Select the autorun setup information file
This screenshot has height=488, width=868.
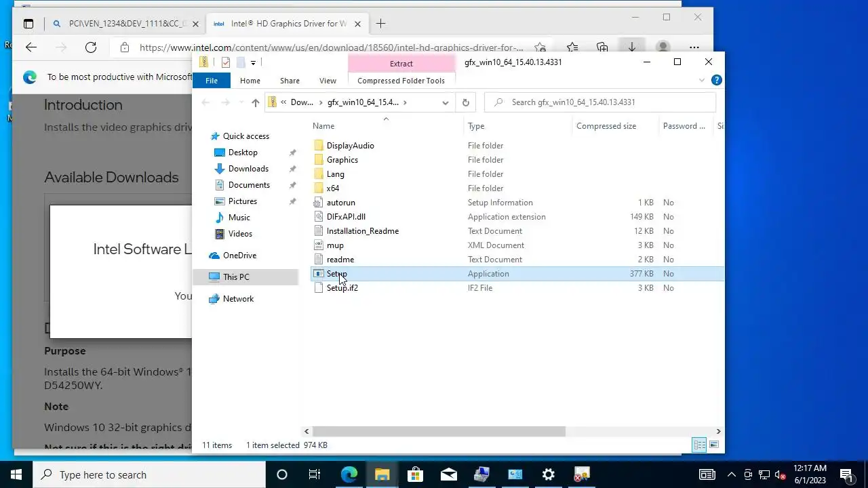coord(341,203)
